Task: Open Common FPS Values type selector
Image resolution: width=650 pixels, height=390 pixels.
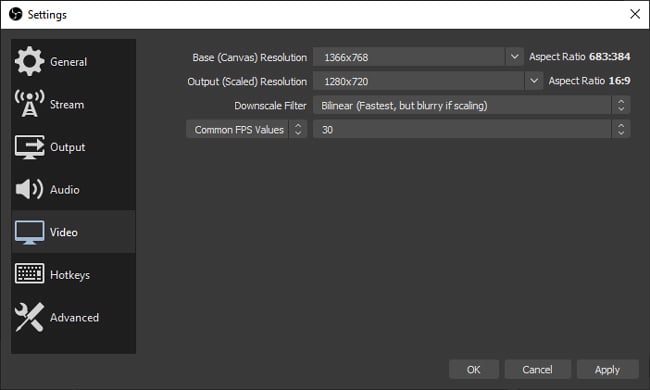Action: pos(247,129)
